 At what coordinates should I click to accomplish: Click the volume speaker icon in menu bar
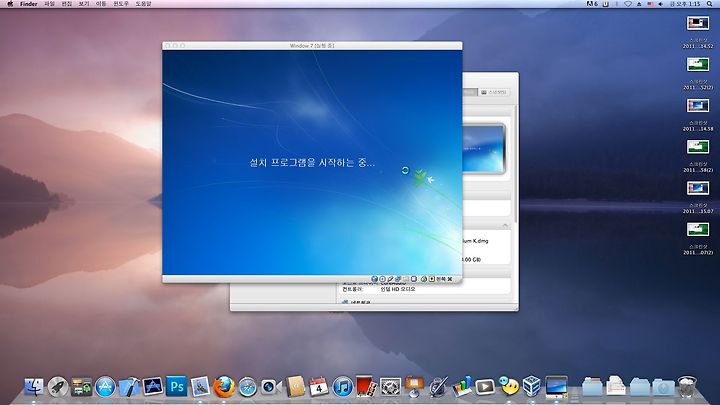(660, 4)
